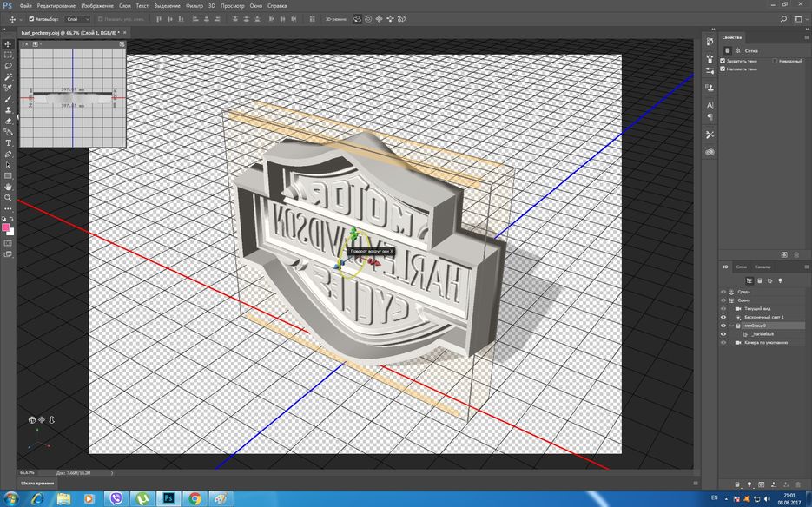The image size is (812, 507).
Task: Toggle visibility of Камера по умолчанию
Action: (x=723, y=342)
